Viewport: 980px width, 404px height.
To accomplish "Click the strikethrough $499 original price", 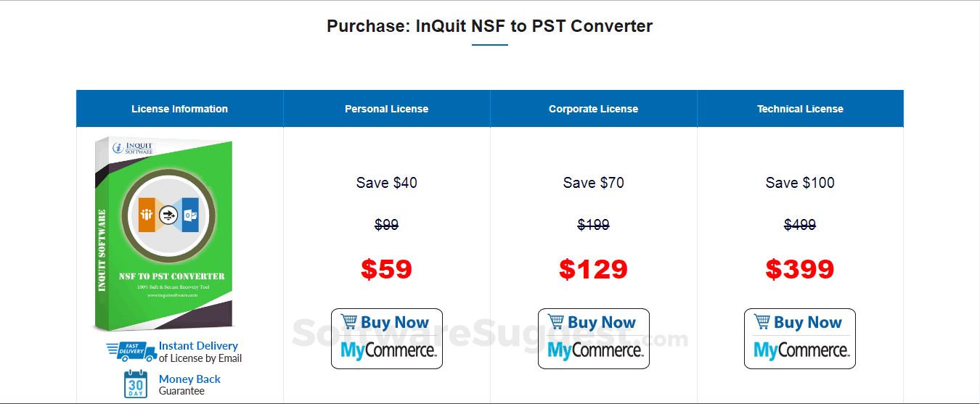I will tap(800, 225).
